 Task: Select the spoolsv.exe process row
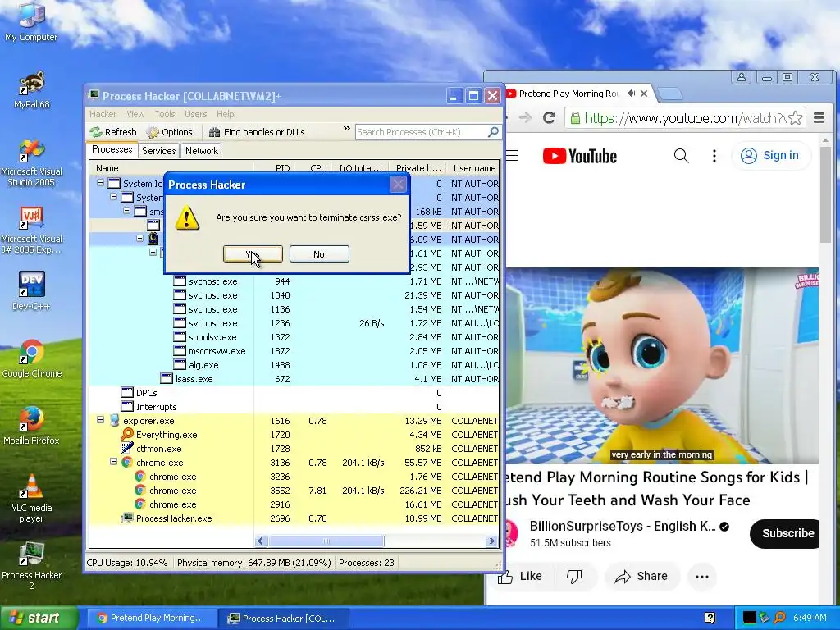pos(294,337)
